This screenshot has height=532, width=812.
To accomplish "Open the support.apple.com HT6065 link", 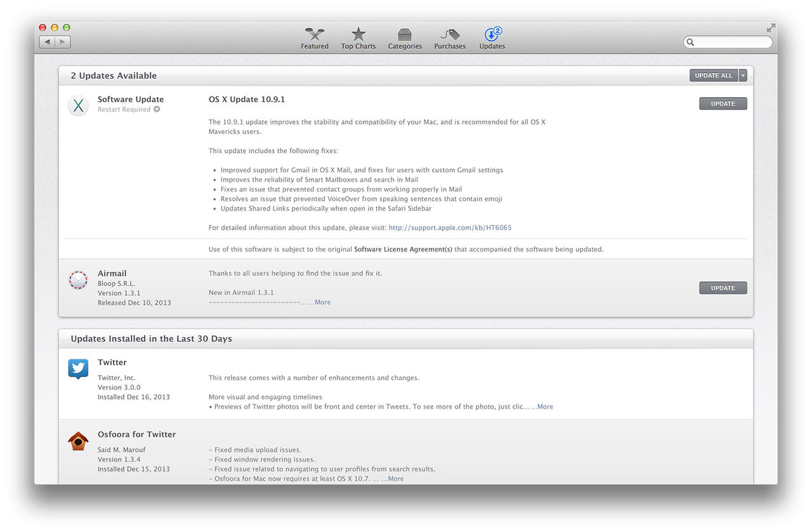I will point(450,227).
